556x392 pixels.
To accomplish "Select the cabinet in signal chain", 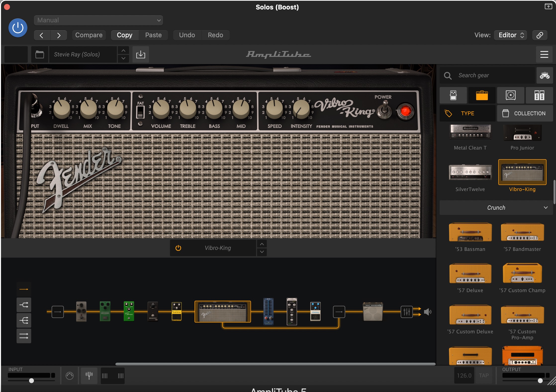I will coord(372,312).
